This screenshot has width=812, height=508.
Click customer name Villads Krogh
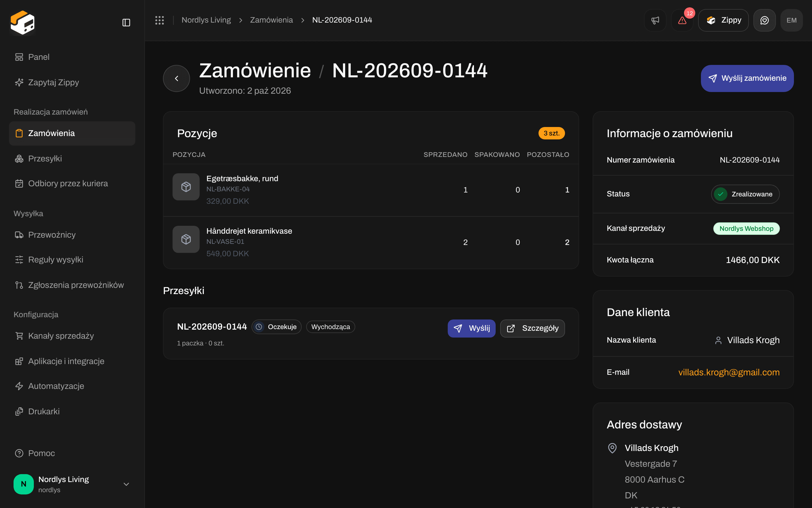pos(753,340)
